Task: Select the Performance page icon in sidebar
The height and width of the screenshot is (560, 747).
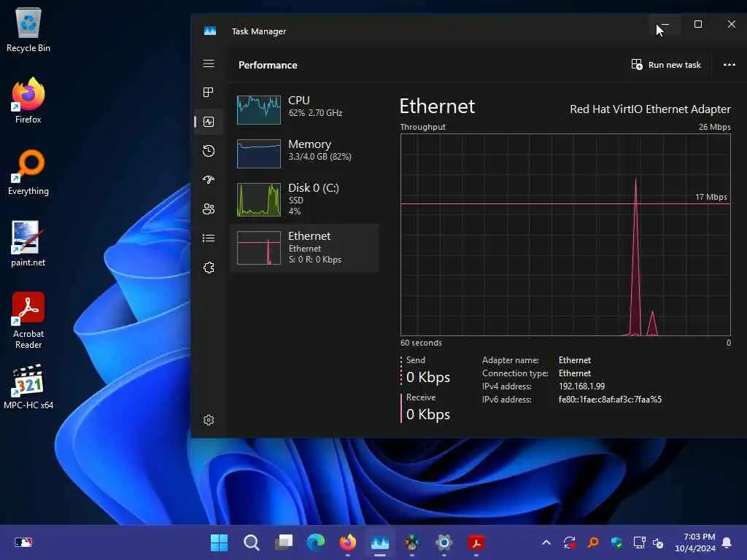Action: [x=209, y=122]
